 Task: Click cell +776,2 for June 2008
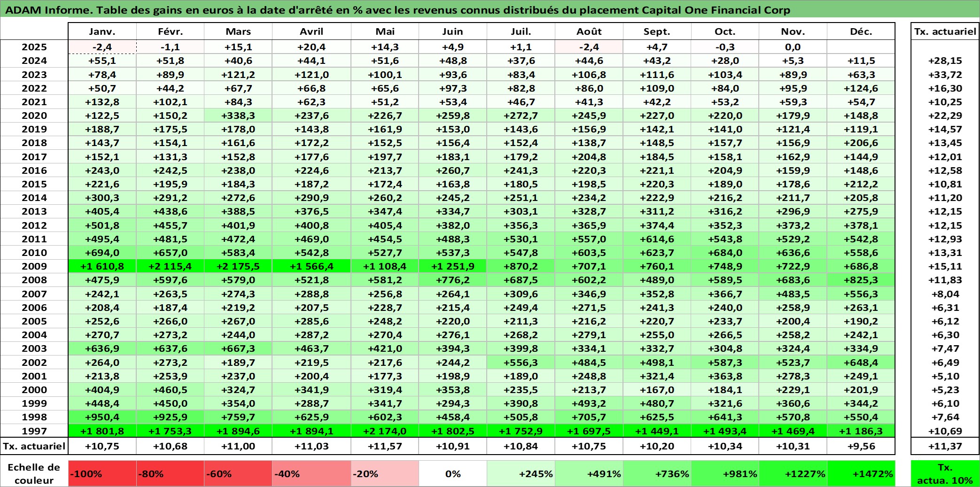point(453,280)
